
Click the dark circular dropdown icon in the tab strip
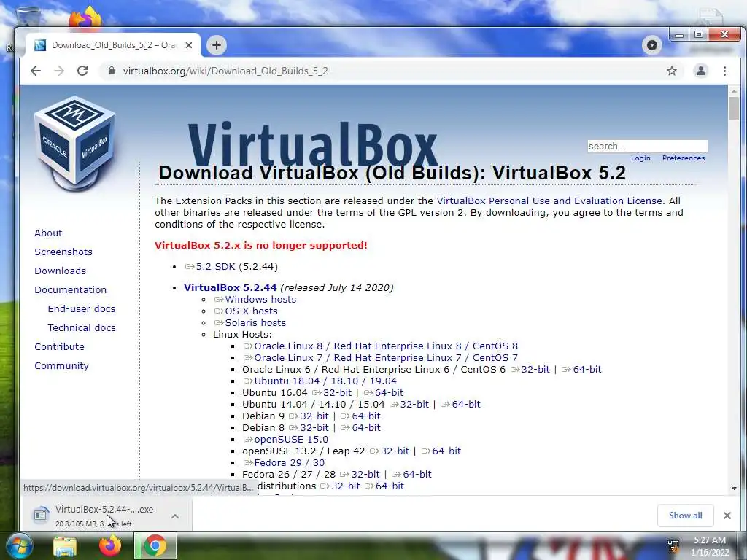pyautogui.click(x=651, y=45)
